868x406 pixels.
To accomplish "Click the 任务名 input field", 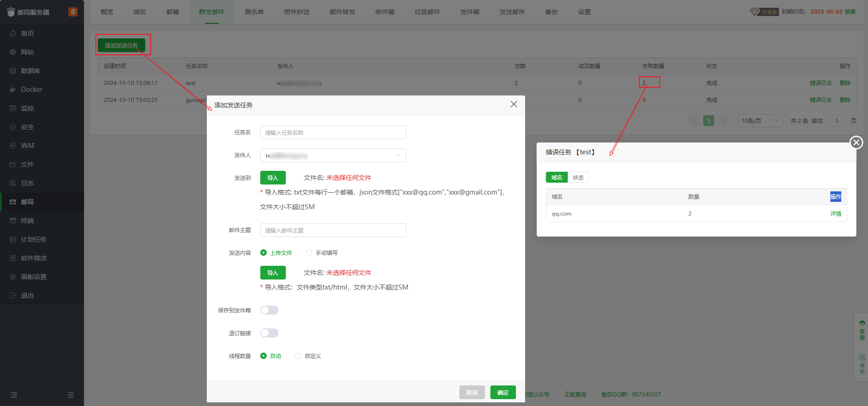I will click(333, 132).
